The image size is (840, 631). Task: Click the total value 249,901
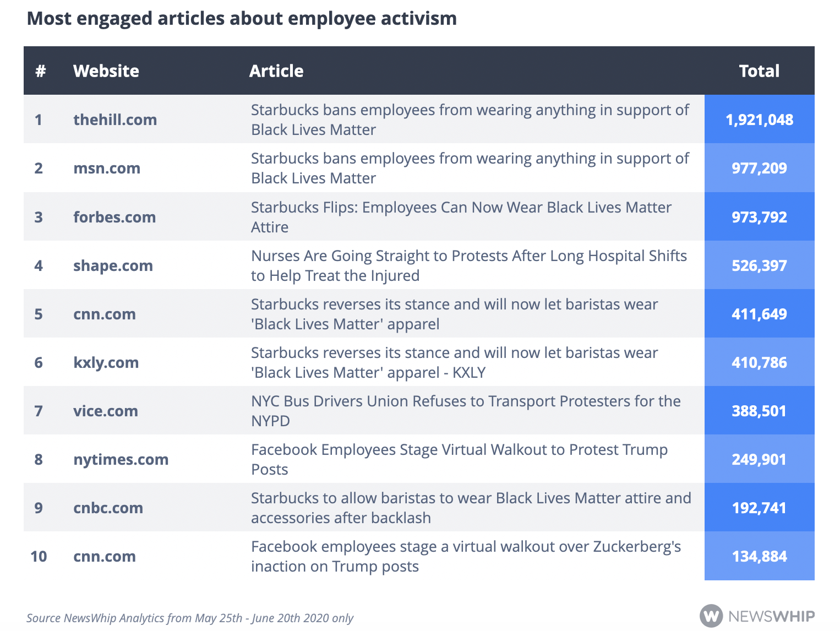[759, 459]
